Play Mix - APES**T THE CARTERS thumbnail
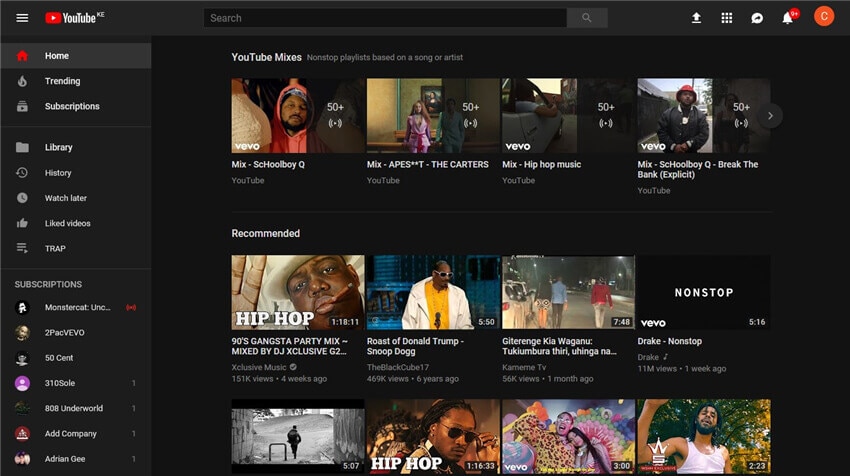The image size is (850, 476). click(x=433, y=115)
